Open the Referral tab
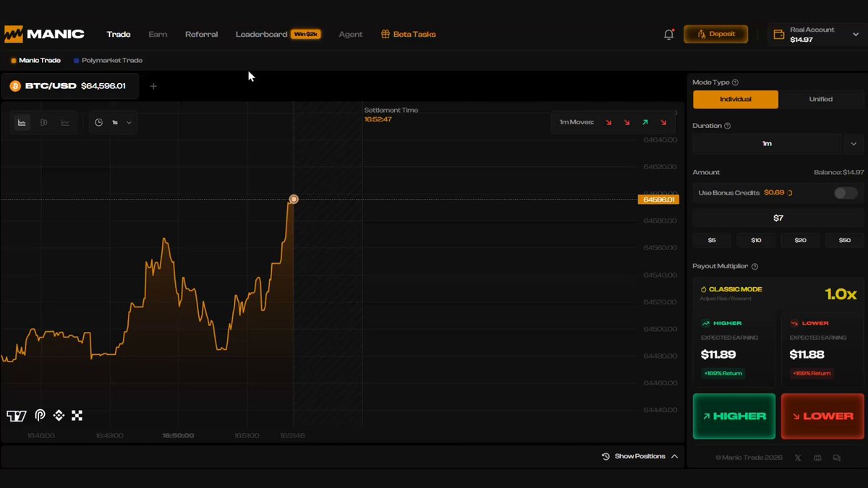 tap(201, 35)
